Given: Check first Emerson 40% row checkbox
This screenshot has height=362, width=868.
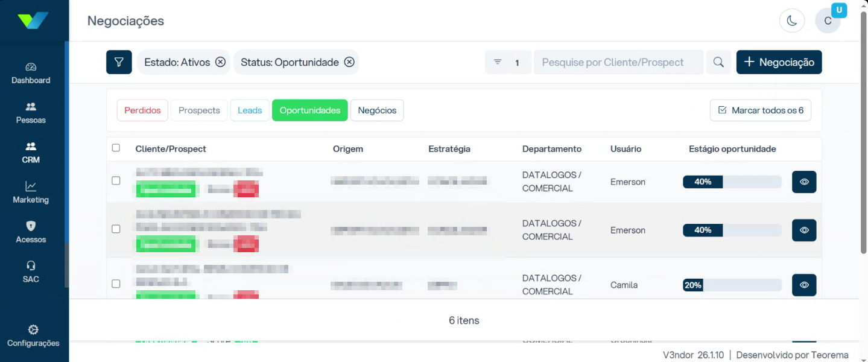Looking at the screenshot, I should coord(116,180).
